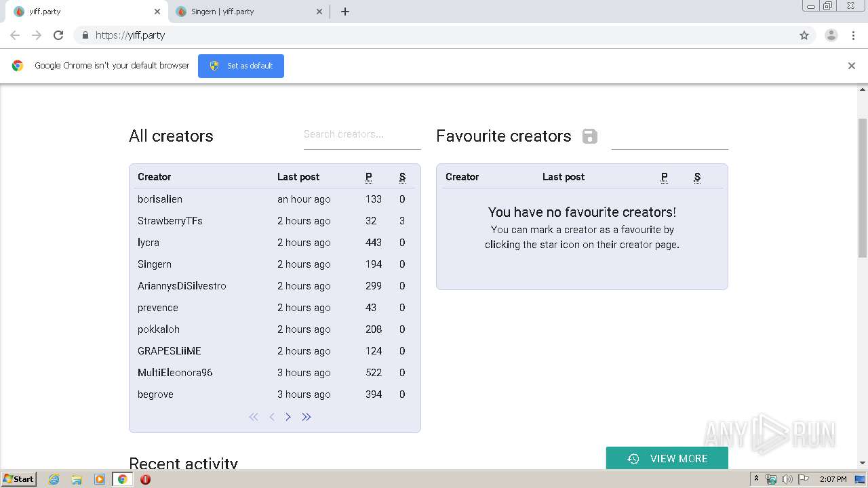The height and width of the screenshot is (488, 868).
Task: Click the S column header in All creators
Action: pyautogui.click(x=402, y=177)
